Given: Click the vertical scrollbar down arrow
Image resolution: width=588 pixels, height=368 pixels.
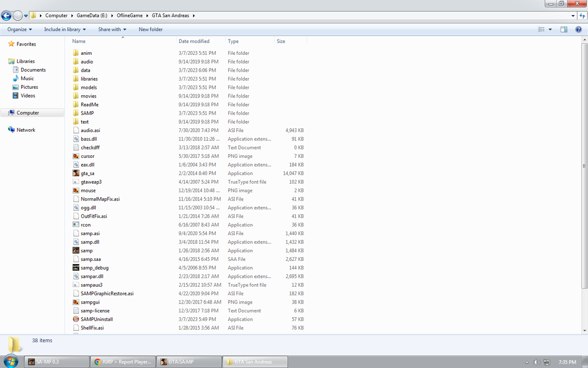Looking at the screenshot, I should pos(584,330).
